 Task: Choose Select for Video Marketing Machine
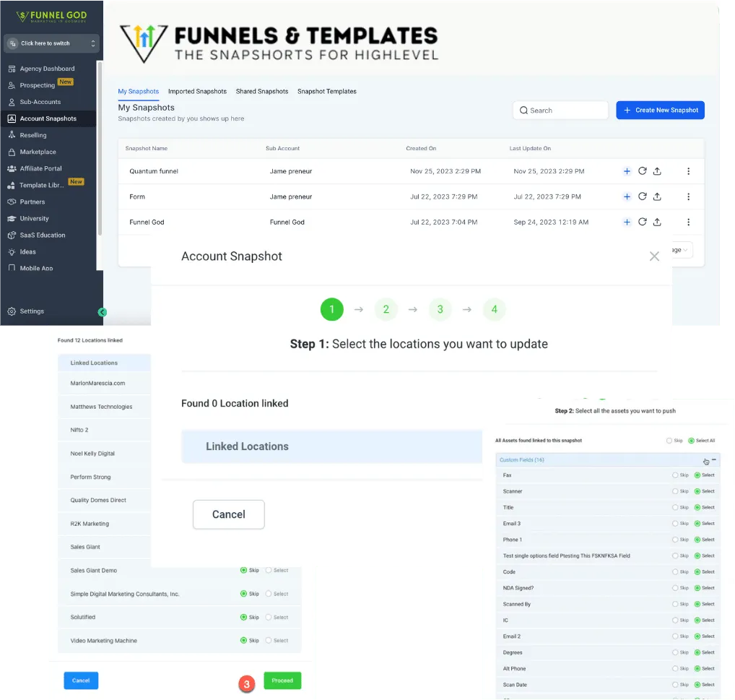[269, 641]
